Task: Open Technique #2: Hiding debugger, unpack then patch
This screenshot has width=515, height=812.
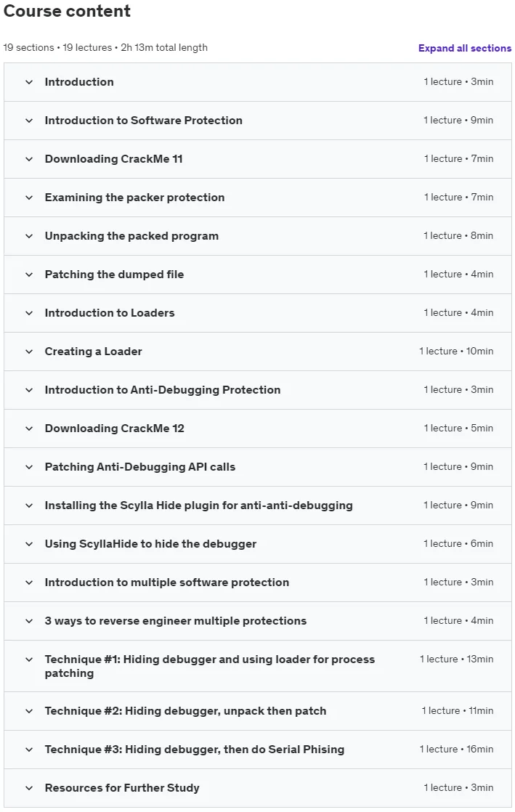Action: point(185,711)
